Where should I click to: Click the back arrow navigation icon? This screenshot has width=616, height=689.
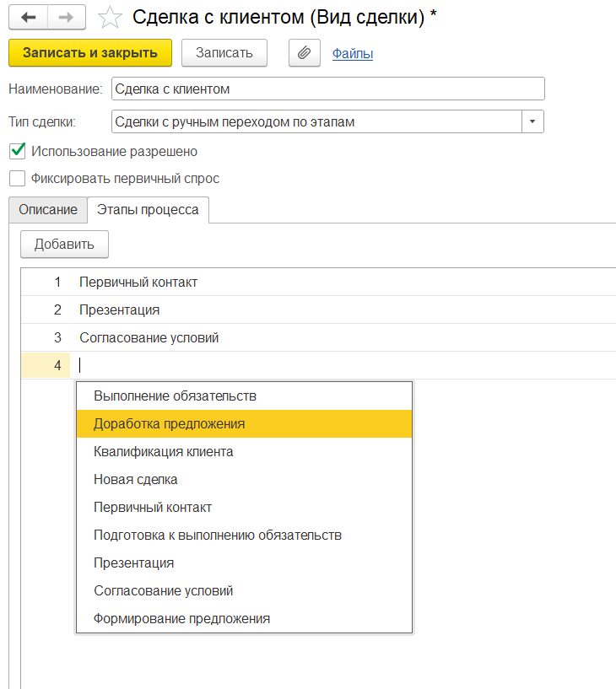tap(28, 18)
